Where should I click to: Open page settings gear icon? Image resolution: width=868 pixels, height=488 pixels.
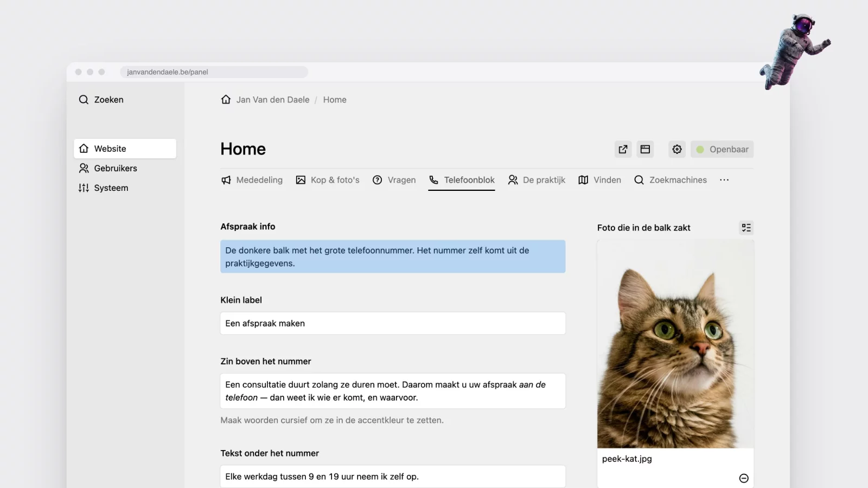coord(677,149)
